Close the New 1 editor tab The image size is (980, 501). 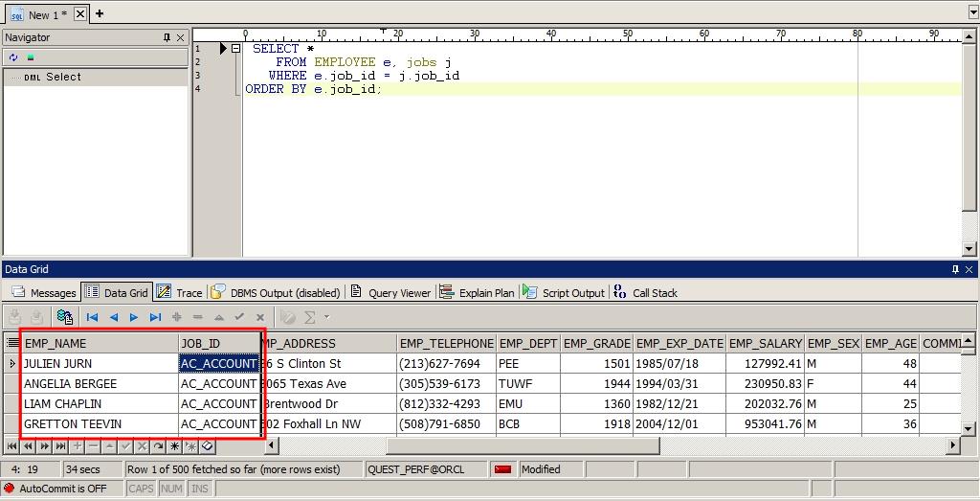80,13
